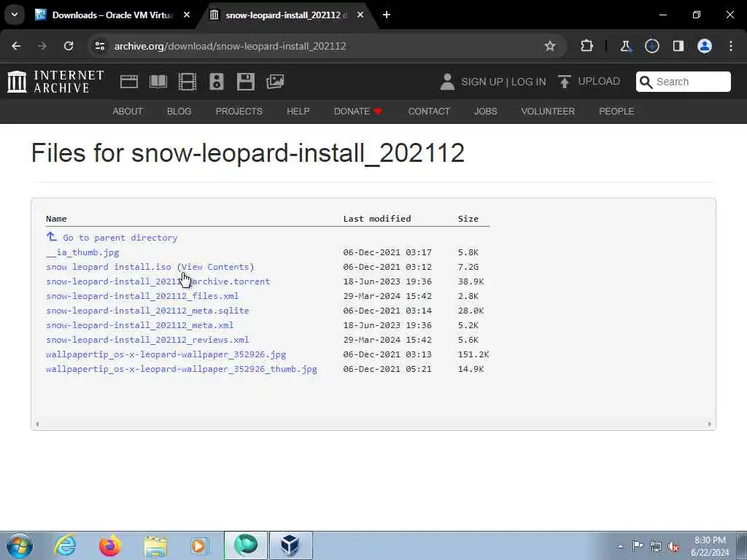747x560 pixels.
Task: Click the muted volume tray icon
Action: tap(673, 547)
